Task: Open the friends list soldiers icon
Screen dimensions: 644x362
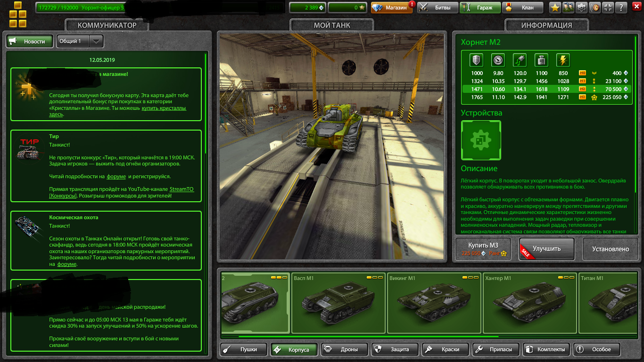Action: (x=569, y=8)
